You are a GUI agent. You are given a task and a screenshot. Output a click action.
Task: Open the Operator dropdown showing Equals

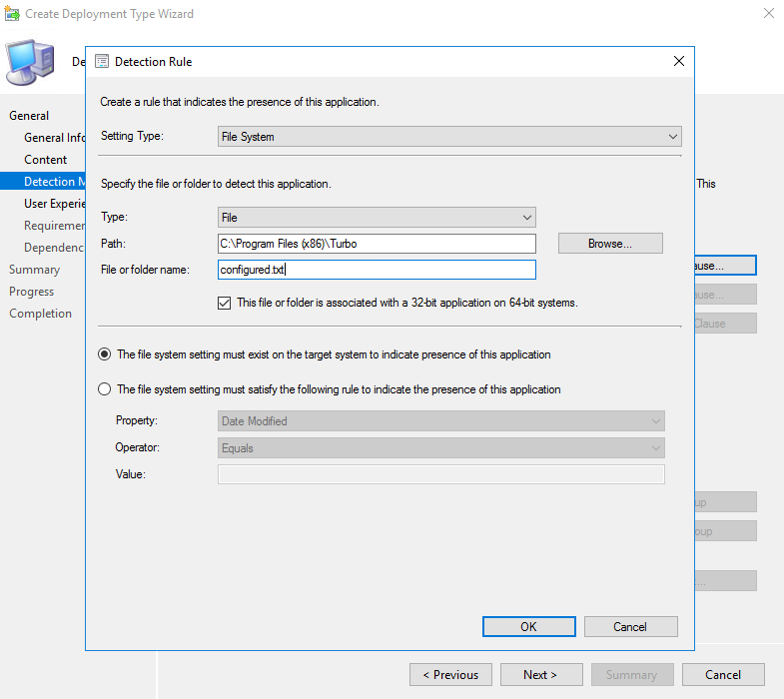pos(440,448)
